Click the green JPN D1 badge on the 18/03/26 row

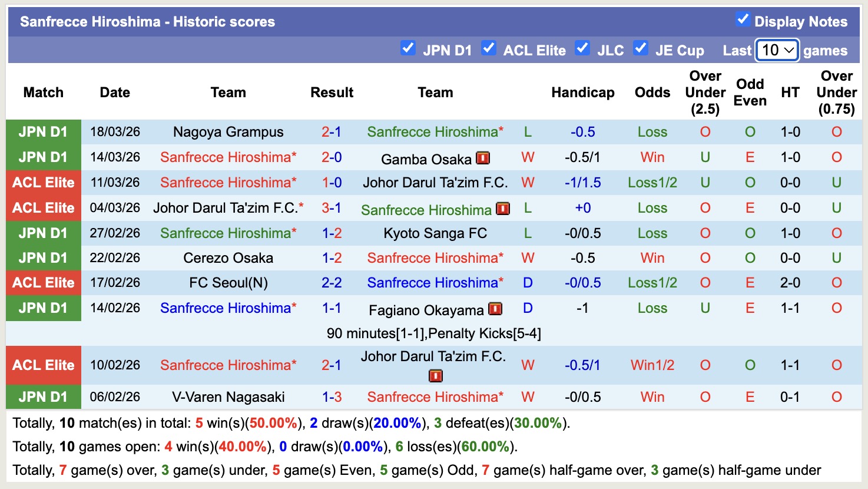(x=43, y=132)
